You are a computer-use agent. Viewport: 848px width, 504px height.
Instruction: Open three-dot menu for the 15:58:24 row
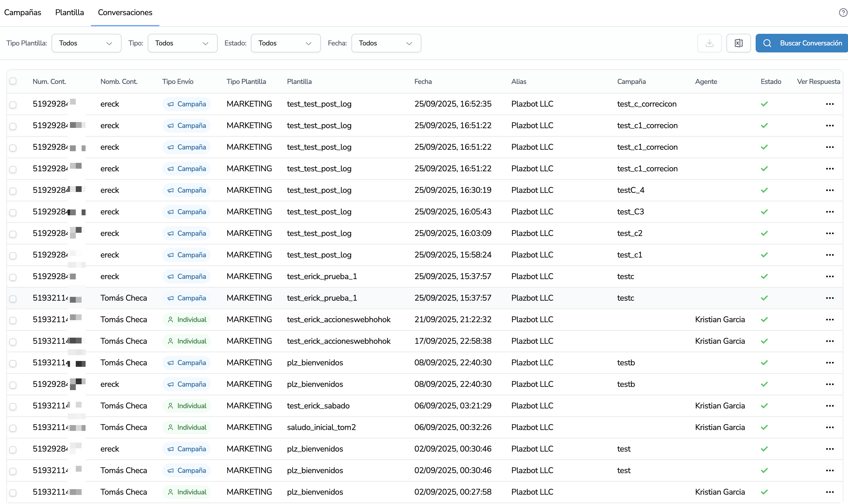tap(830, 255)
